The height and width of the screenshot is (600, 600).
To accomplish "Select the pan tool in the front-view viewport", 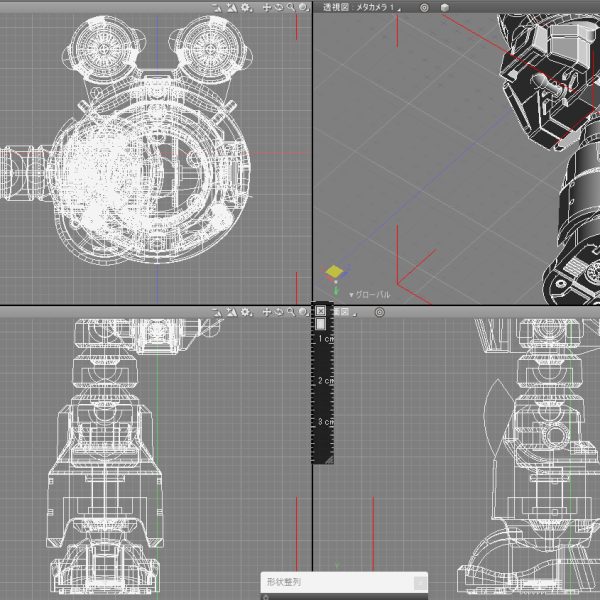I will point(266,313).
